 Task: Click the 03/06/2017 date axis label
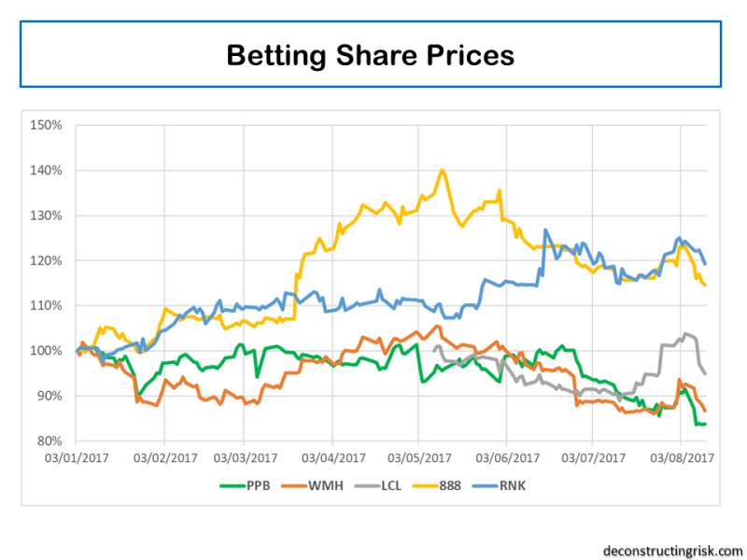[x=510, y=458]
